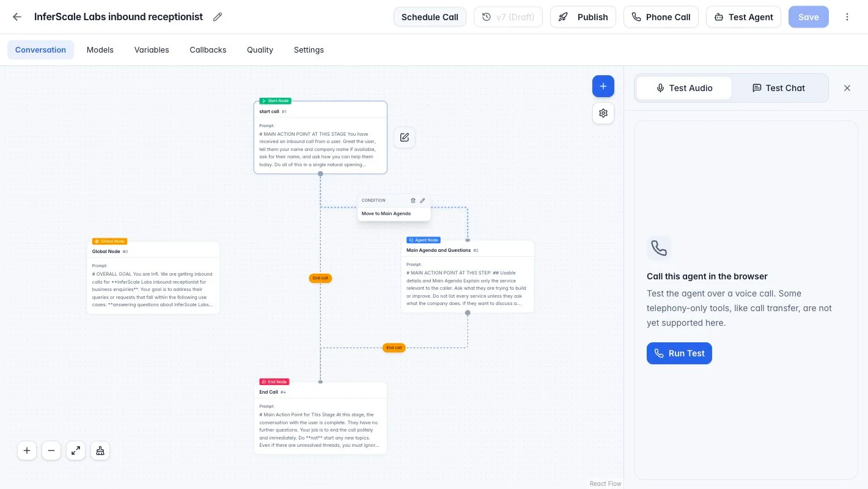Viewport: 868px width, 489px height.
Task: Click the red "End Node" badge
Action: point(274,382)
